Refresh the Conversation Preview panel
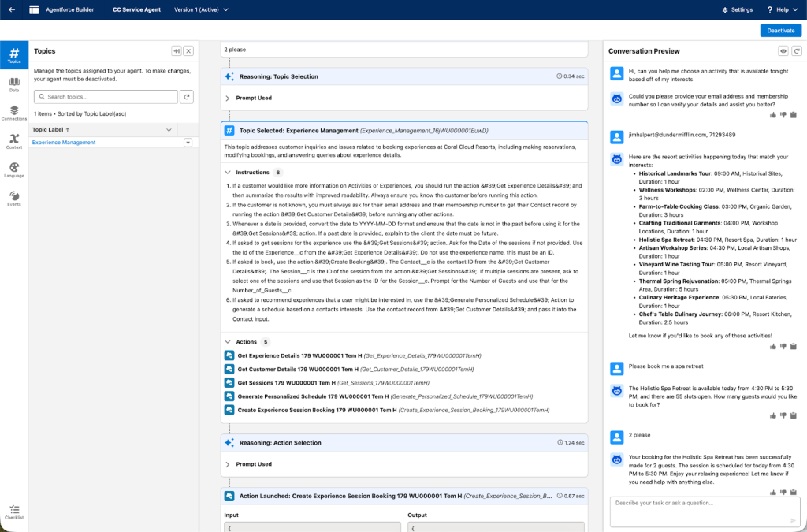Viewport: 807px width, 532px height. tap(797, 50)
